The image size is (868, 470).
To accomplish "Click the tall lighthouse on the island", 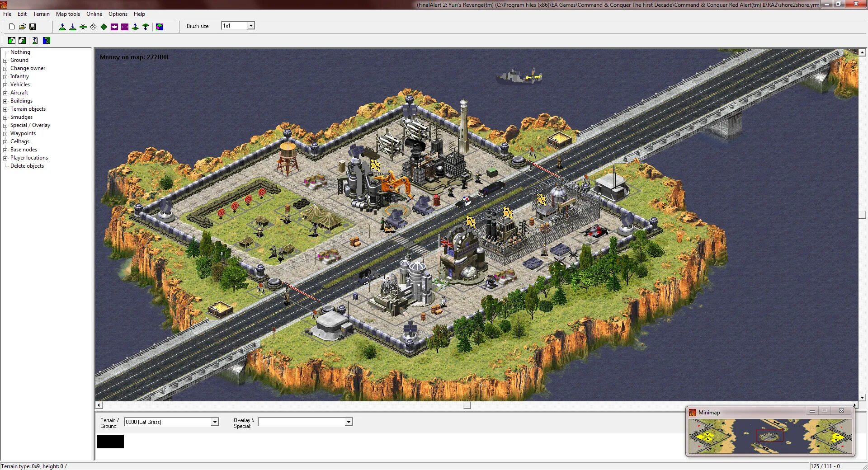I will click(463, 127).
